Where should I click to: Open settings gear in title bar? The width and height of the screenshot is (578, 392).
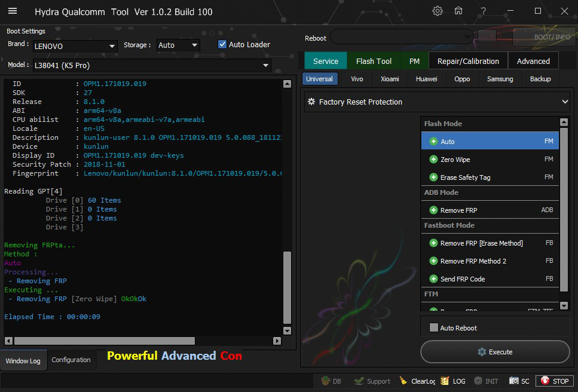click(438, 11)
